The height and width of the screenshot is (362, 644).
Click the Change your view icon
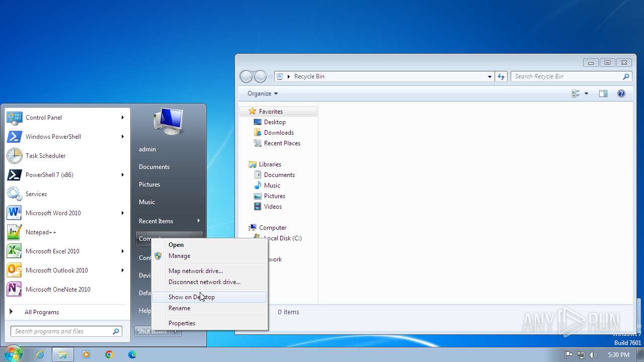(x=576, y=94)
